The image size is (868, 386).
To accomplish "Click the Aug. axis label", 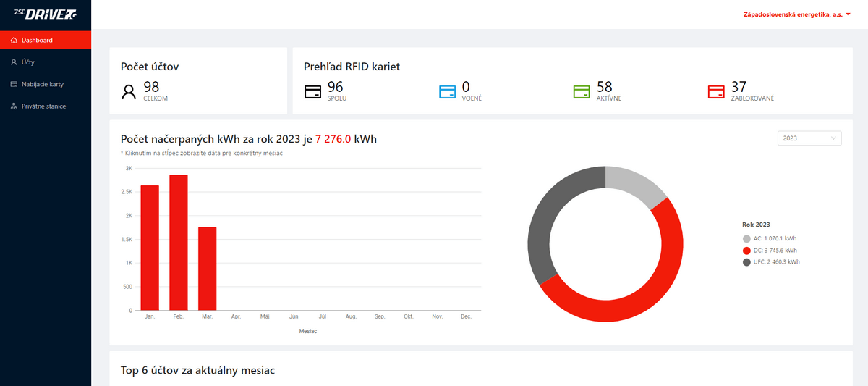I will [351, 317].
